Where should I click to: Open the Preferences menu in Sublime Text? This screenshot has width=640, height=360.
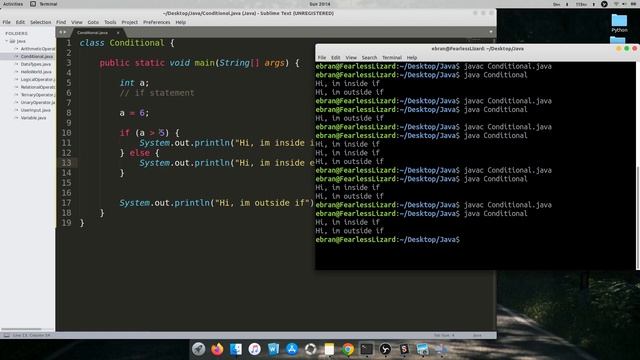[156, 22]
